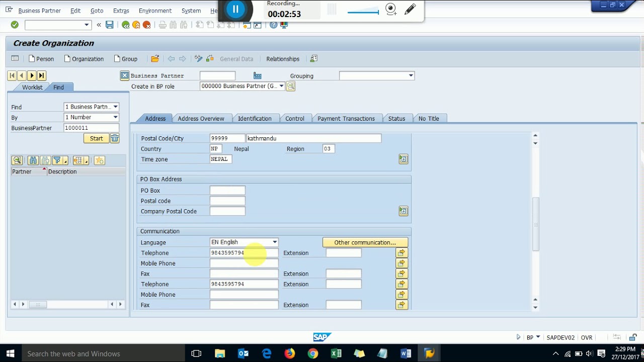The image size is (644, 362).
Task: Click the Relationships button
Action: [283, 59]
